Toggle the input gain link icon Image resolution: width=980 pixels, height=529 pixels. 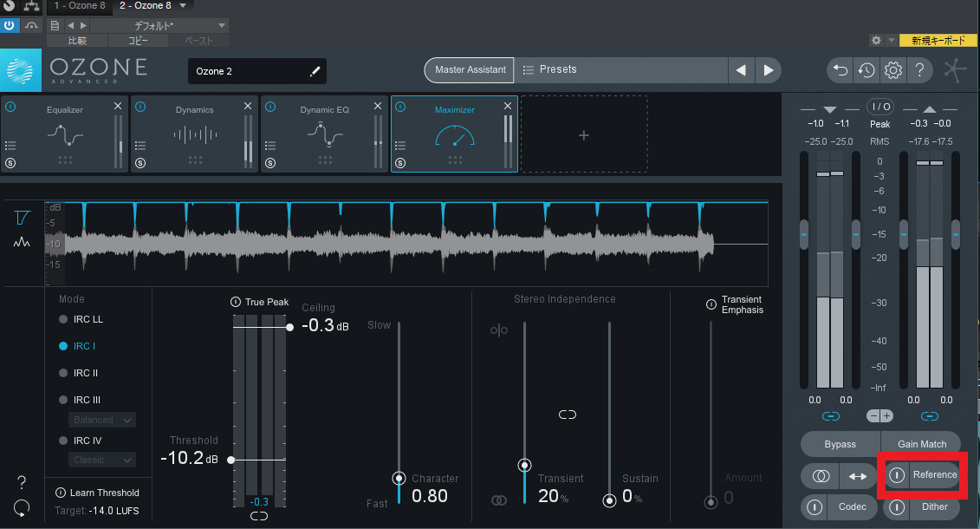pos(831,416)
